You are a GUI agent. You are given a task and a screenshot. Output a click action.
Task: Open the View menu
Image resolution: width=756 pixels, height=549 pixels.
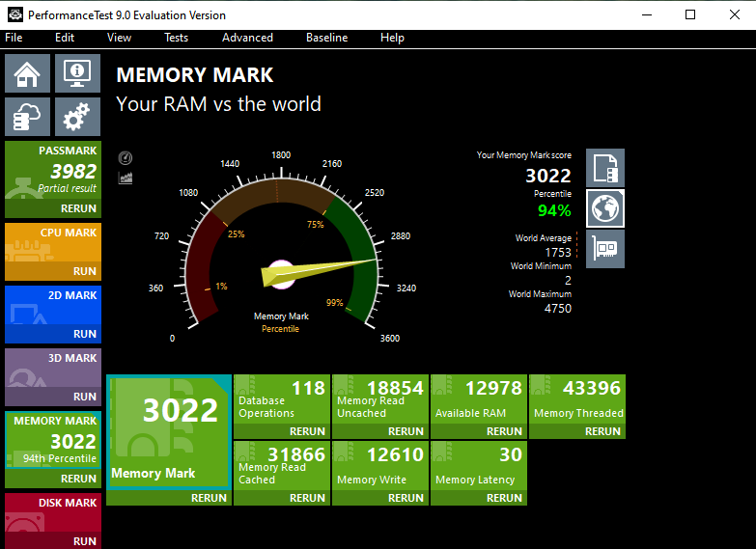119,38
